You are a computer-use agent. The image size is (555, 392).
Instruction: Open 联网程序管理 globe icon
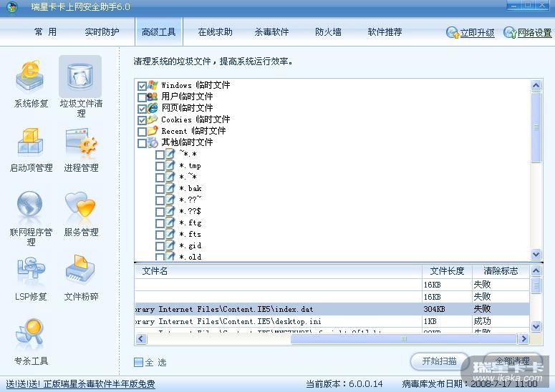tap(30, 204)
